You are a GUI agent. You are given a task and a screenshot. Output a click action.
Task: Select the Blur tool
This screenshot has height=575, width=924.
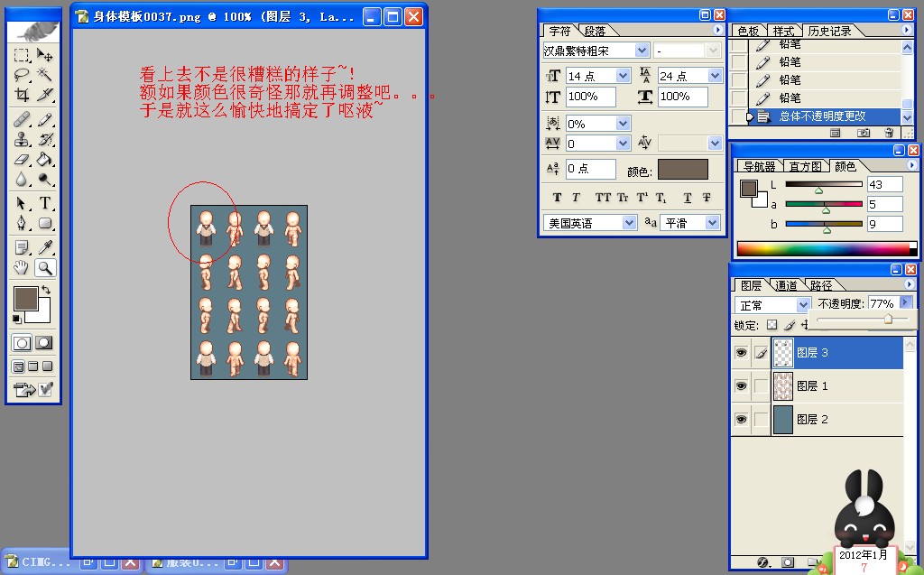(x=22, y=179)
